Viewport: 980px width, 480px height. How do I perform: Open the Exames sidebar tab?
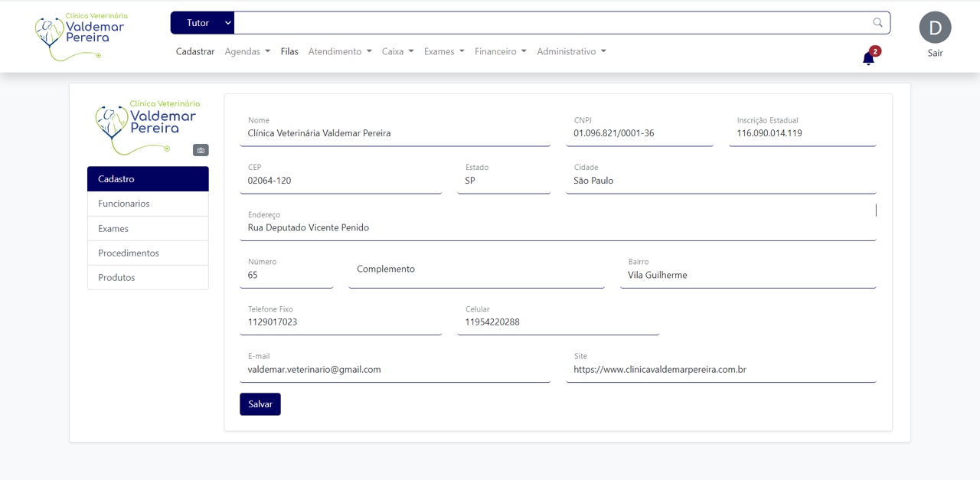click(148, 228)
